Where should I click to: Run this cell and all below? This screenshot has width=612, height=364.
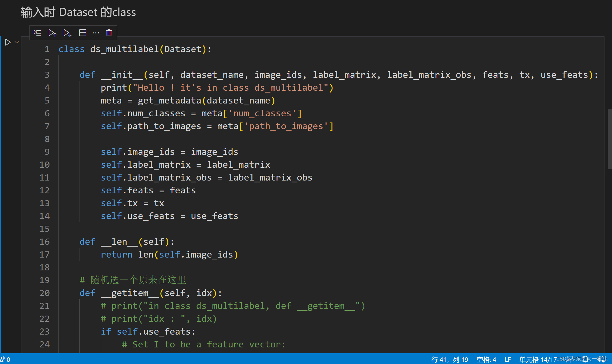click(x=67, y=33)
